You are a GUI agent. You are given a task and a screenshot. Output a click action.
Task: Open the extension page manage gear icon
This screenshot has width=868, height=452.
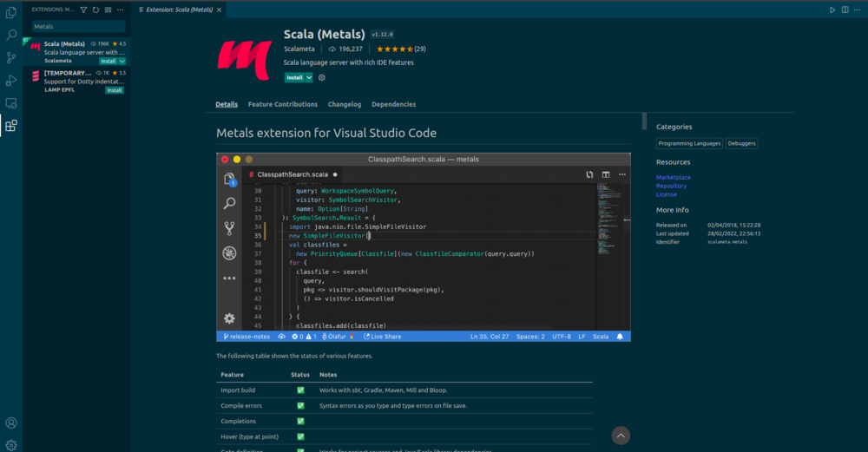tap(322, 78)
